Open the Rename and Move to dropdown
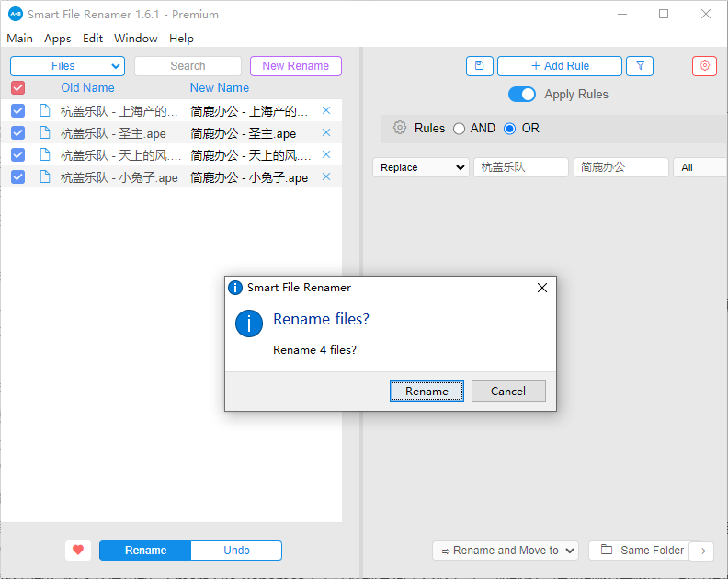 click(505, 551)
